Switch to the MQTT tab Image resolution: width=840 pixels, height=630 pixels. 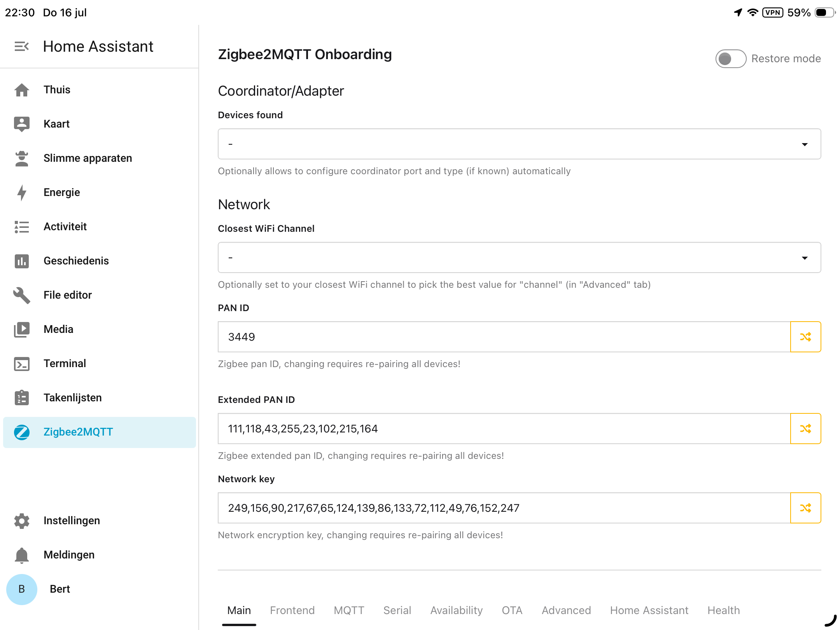[x=349, y=611]
